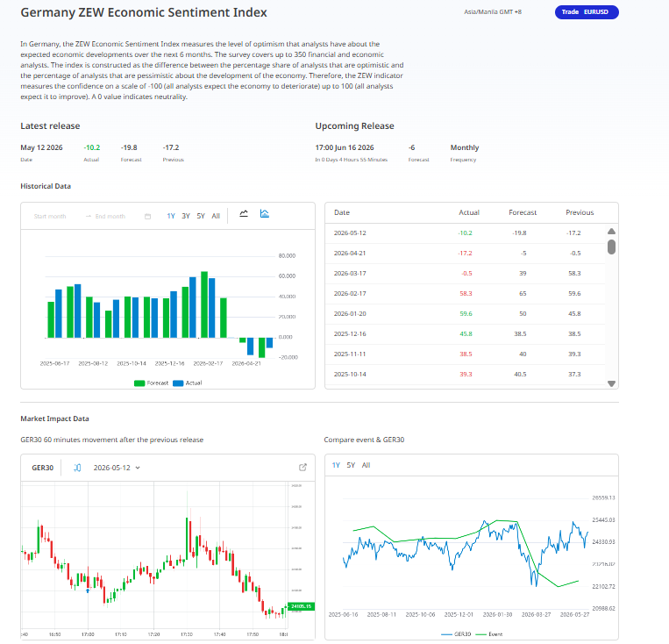This screenshot has height=644, width=669.
Task: Click the historical table scrollbar thumb
Action: click(611, 247)
